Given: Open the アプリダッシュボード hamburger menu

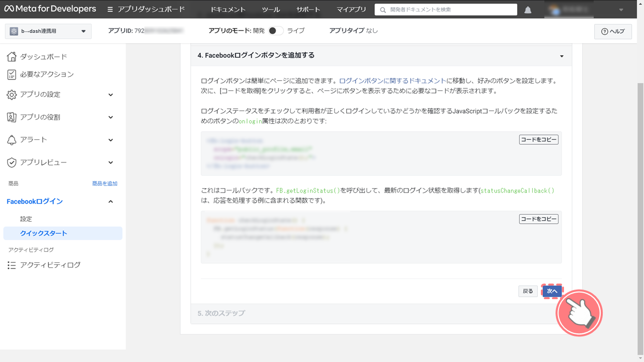Looking at the screenshot, I should (110, 10).
